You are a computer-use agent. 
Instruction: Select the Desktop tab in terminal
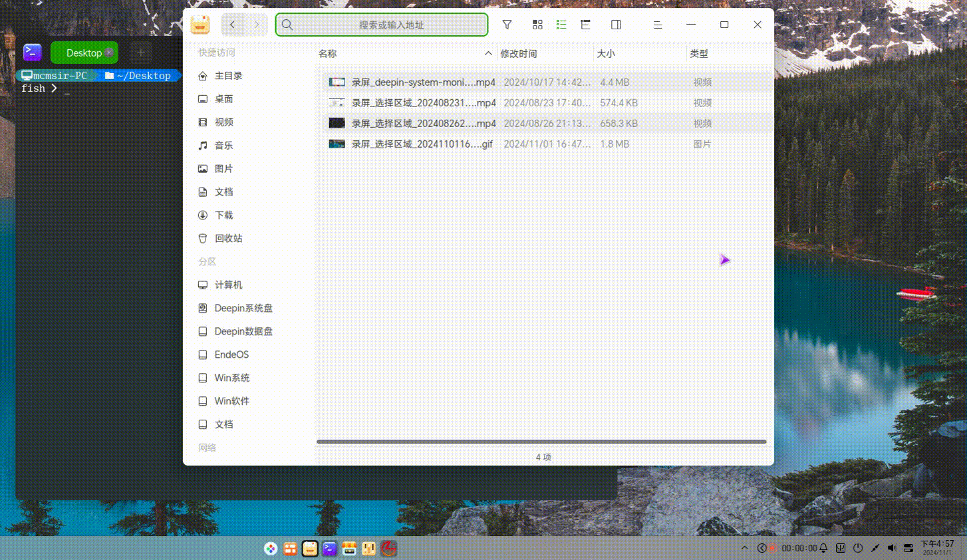point(84,53)
